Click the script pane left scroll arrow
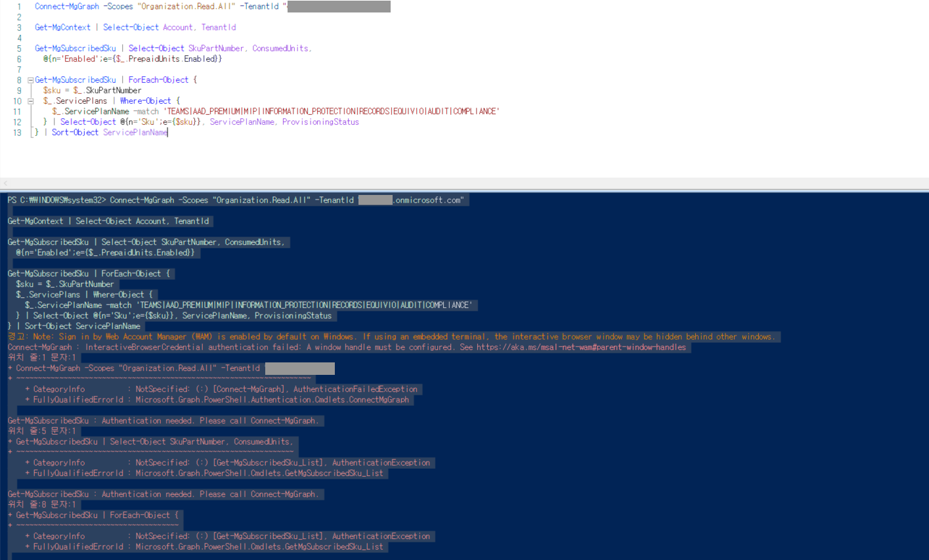This screenshot has width=929, height=560. click(5, 183)
